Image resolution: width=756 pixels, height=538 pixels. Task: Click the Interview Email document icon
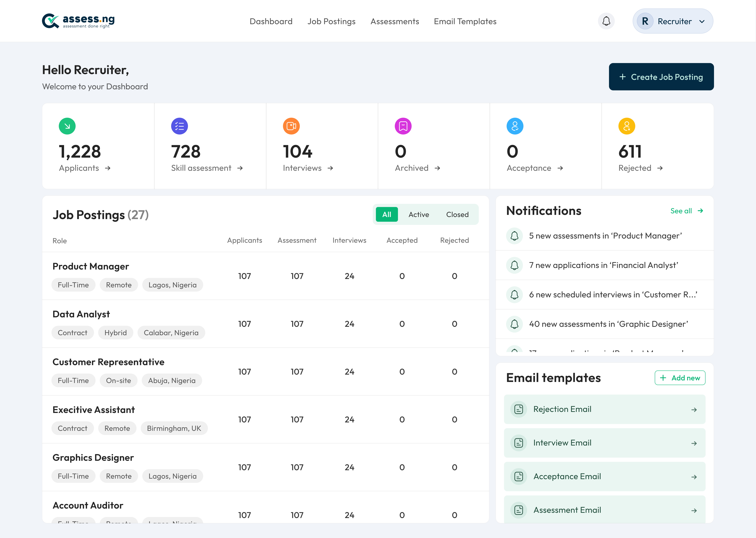point(519,443)
